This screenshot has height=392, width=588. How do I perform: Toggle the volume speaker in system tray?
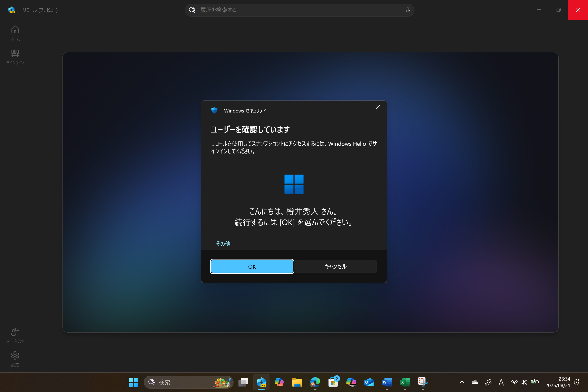tap(524, 382)
